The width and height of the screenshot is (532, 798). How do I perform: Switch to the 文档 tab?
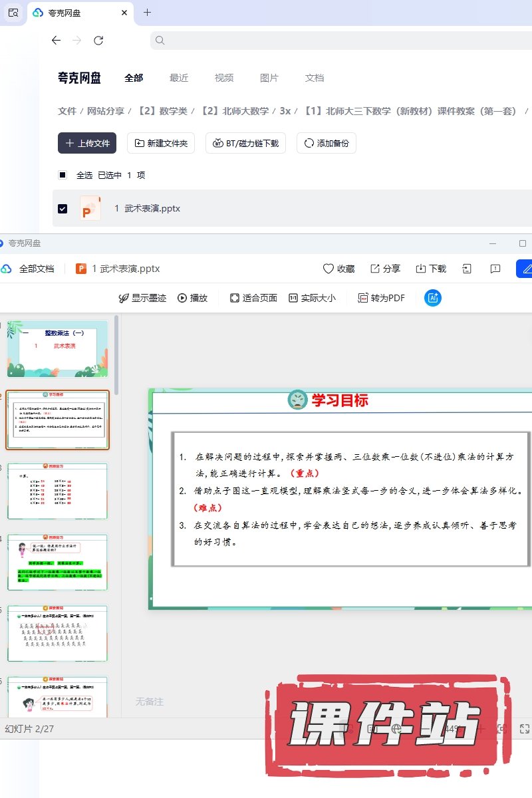(x=315, y=78)
